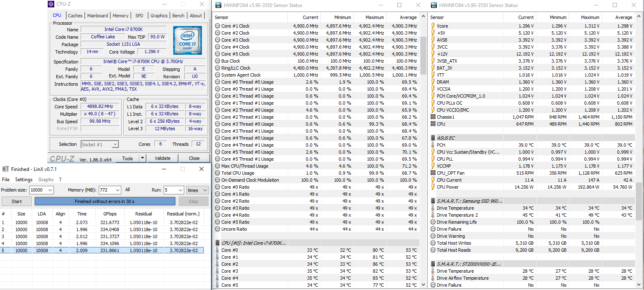This screenshot has height=290, width=644.
Task: Click the thermometer icon beside Drive Airflow Temperature
Action: 433,278
